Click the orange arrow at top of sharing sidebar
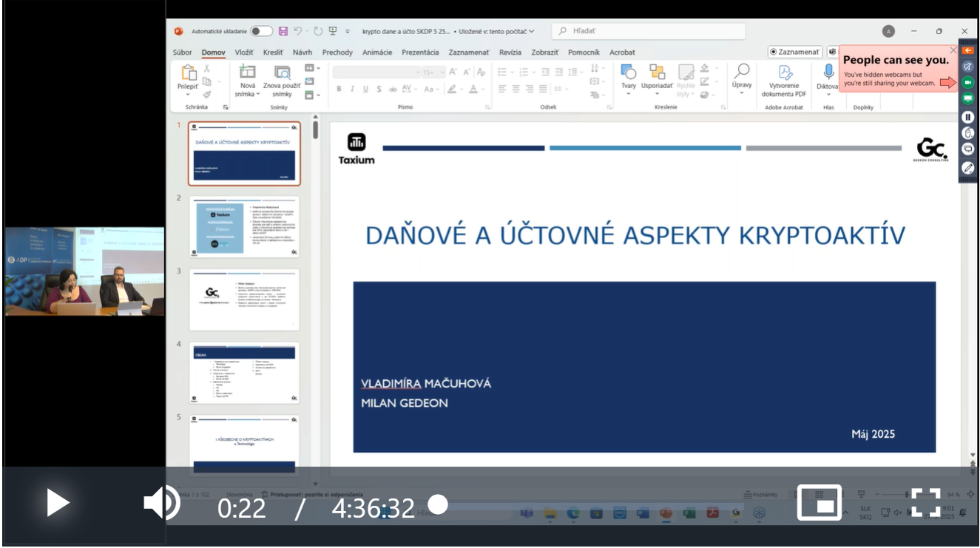 click(968, 50)
